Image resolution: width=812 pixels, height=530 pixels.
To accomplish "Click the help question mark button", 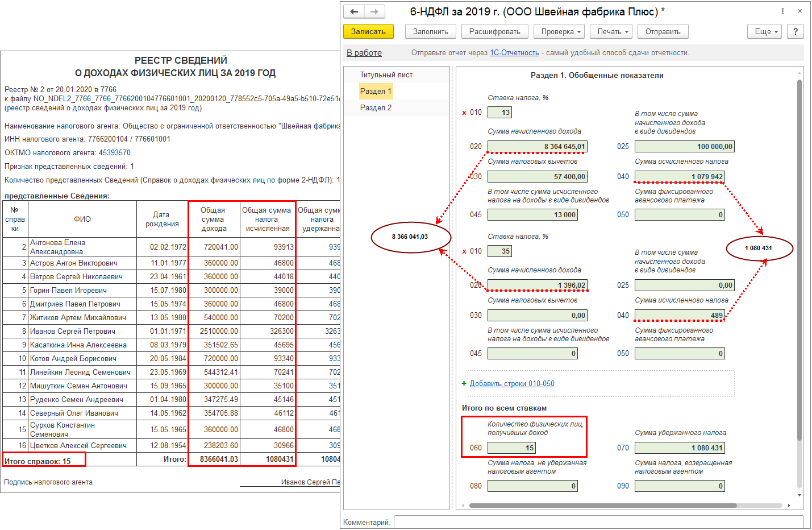I will click(796, 32).
